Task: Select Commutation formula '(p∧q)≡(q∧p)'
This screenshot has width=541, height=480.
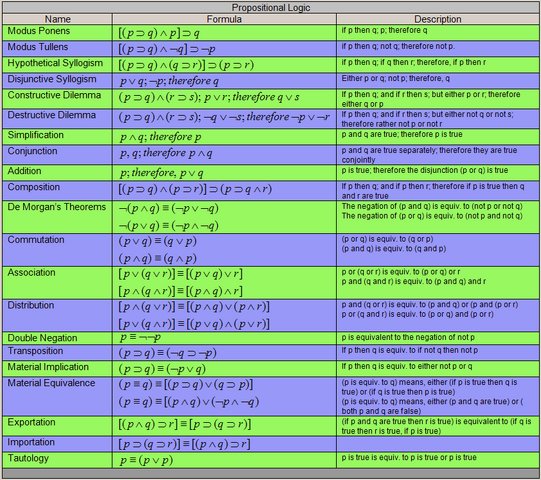Action: coord(157,258)
